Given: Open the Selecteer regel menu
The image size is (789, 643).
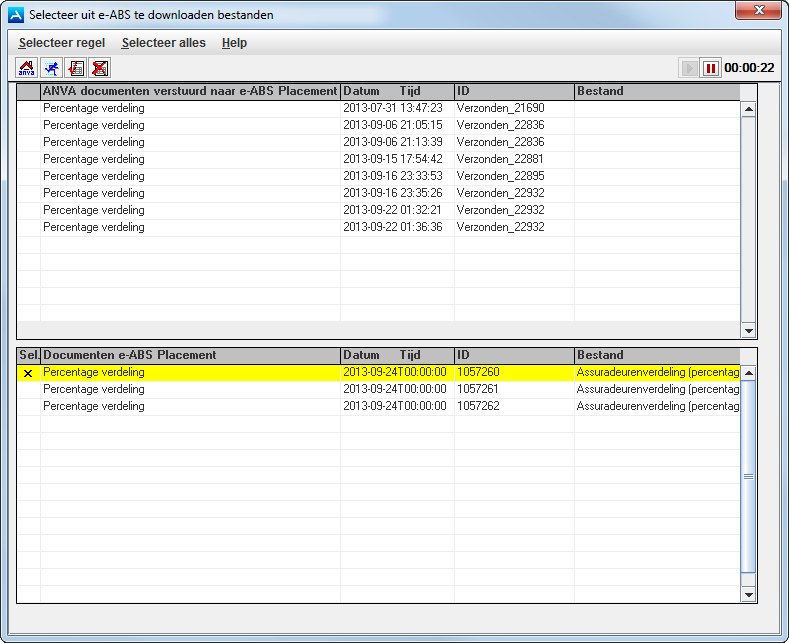Looking at the screenshot, I should [x=62, y=43].
